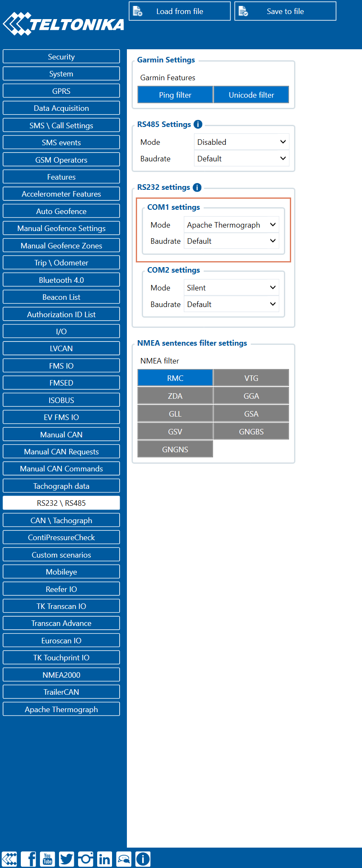Screen dimensions: 362x868
Task: Toggle the Unicode filter Garmin feature
Action: tap(251, 95)
